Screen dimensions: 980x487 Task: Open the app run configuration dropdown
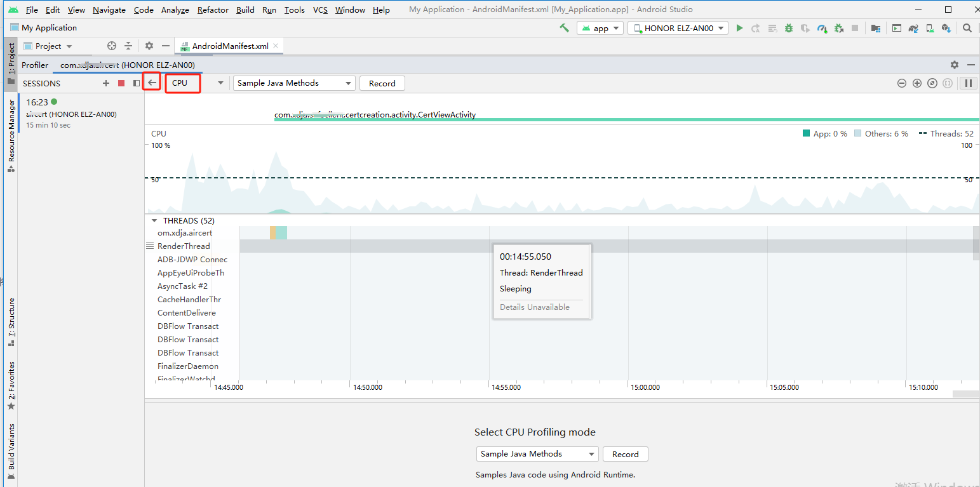(600, 28)
